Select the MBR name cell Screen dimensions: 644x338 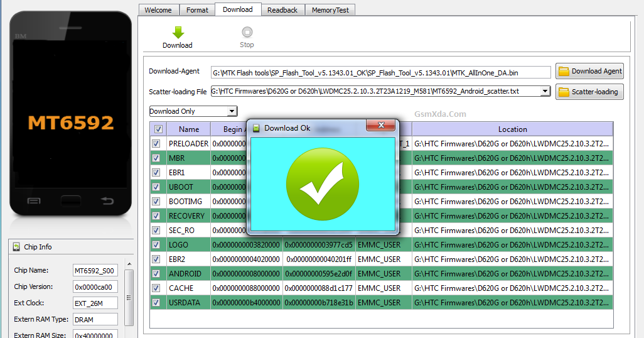click(188, 158)
